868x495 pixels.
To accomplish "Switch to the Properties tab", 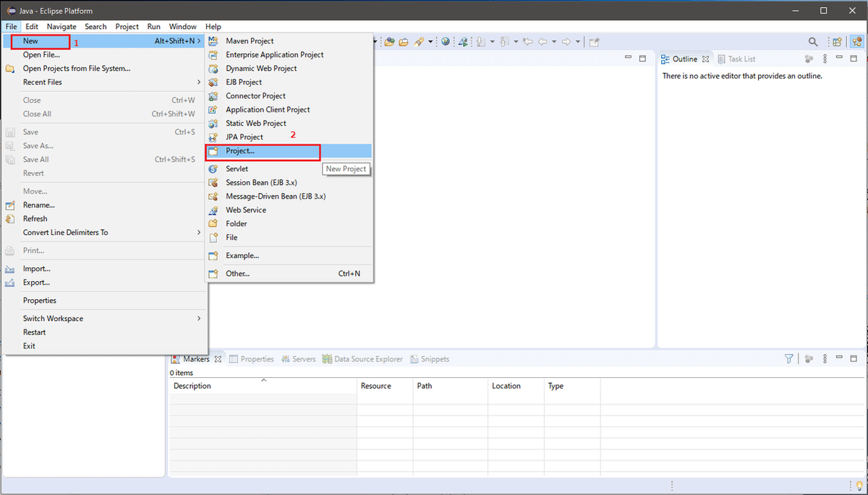I will 251,358.
